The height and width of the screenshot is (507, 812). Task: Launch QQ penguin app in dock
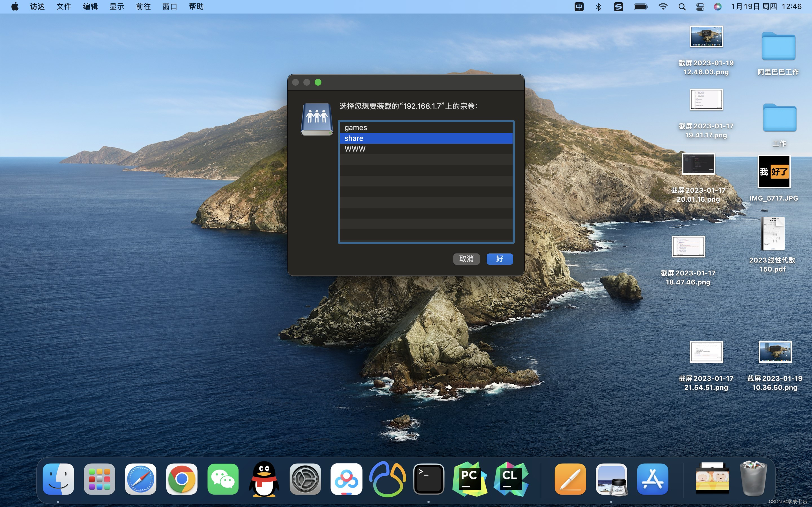point(264,479)
